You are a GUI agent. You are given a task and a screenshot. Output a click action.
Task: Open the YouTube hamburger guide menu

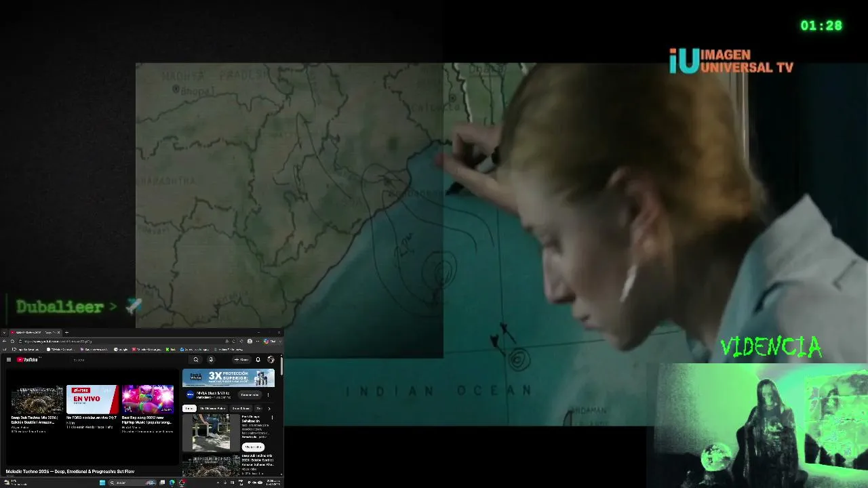click(9, 360)
